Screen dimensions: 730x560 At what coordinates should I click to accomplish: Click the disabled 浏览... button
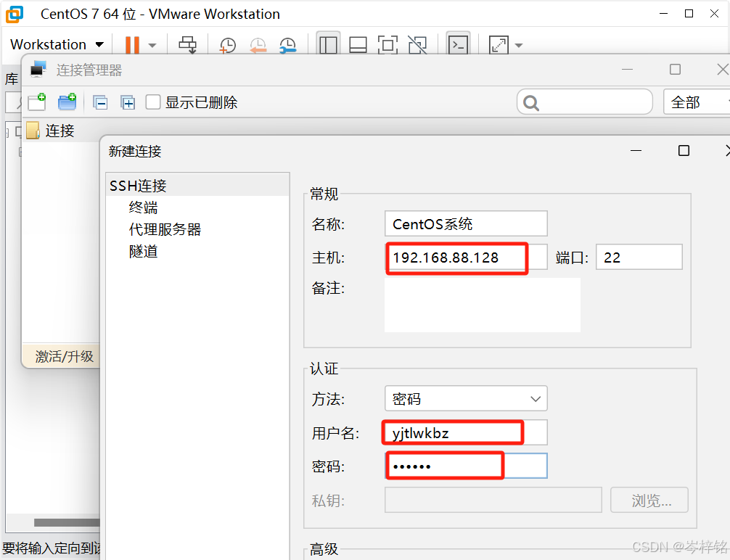click(x=649, y=501)
